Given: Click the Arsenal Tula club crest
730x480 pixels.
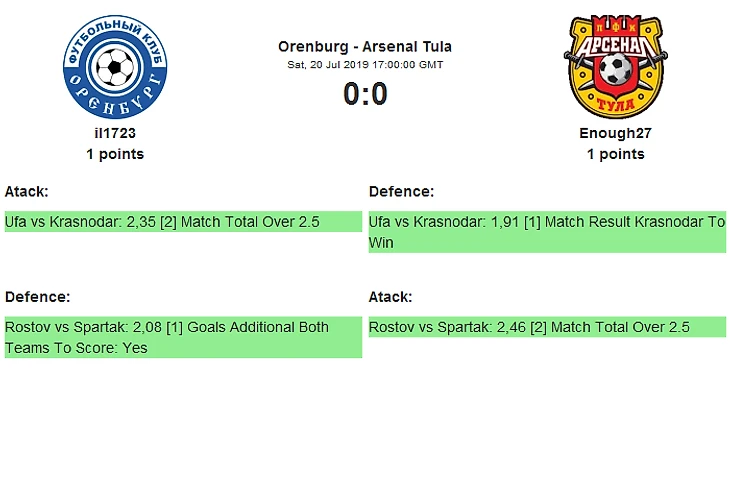Looking at the screenshot, I should [x=615, y=67].
